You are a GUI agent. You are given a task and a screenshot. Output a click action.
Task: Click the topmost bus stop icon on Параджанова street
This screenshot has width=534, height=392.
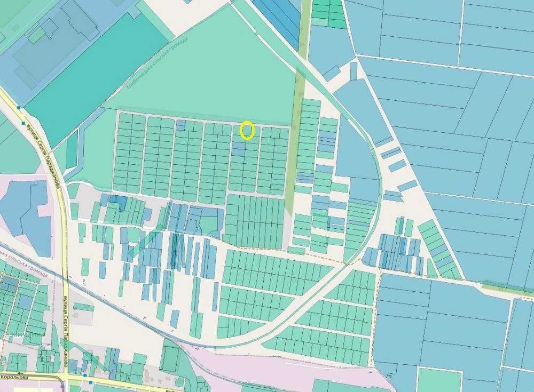(x=19, y=108)
